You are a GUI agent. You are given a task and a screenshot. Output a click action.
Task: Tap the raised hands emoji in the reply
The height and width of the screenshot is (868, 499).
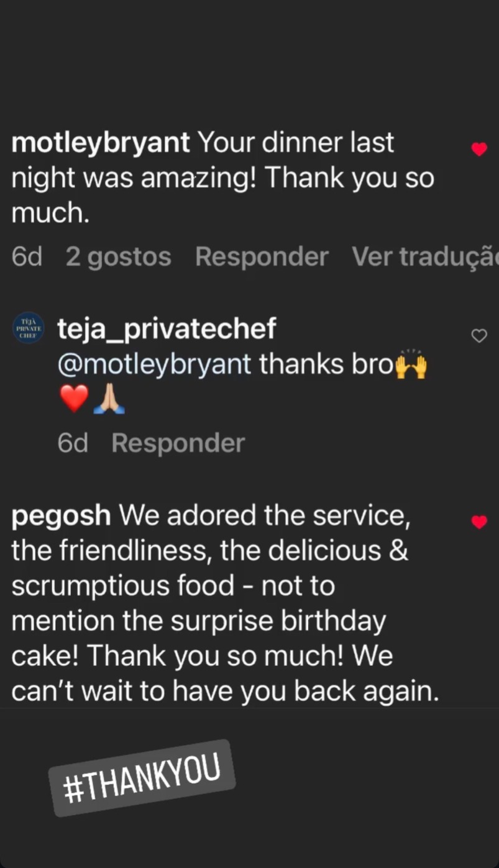pyautogui.click(x=411, y=365)
